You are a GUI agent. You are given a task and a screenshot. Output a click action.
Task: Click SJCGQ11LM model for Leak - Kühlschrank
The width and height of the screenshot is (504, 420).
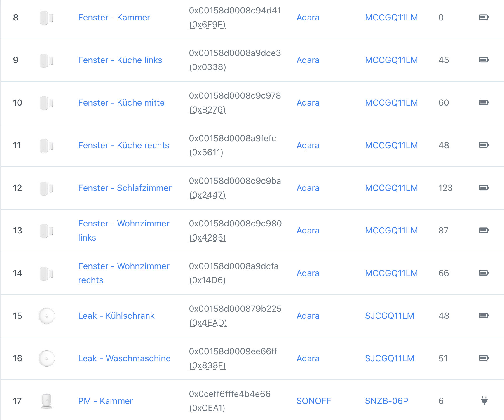pos(389,316)
